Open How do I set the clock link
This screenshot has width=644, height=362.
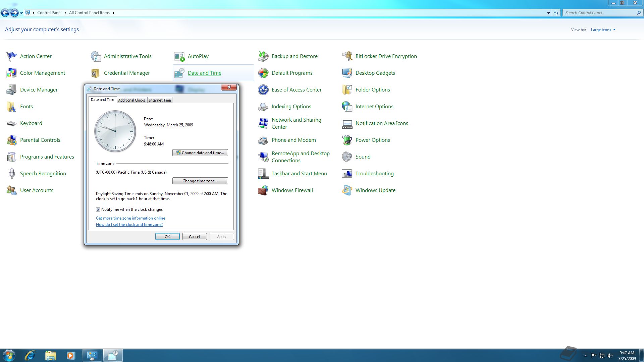coord(129,225)
